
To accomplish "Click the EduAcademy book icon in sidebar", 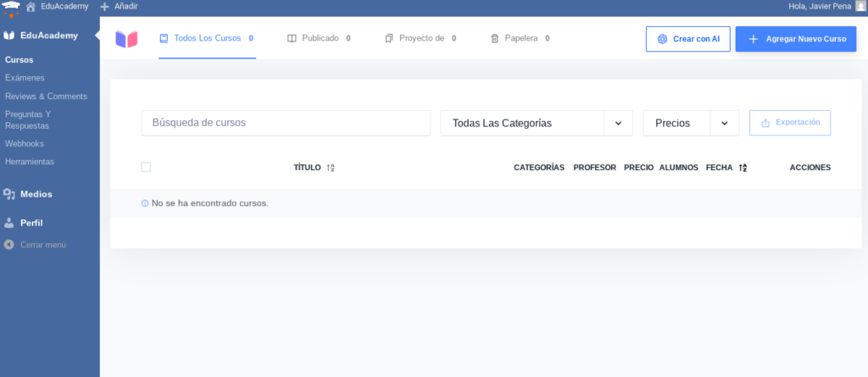I will [8, 36].
